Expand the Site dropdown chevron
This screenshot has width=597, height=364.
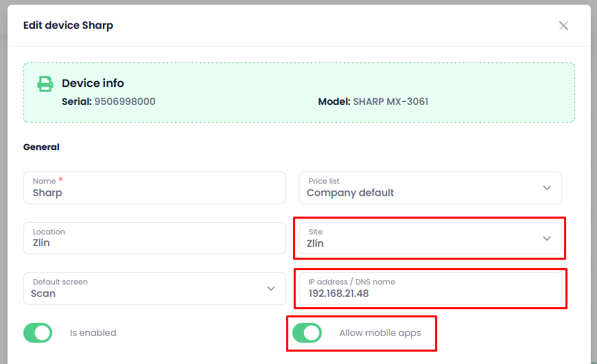547,239
